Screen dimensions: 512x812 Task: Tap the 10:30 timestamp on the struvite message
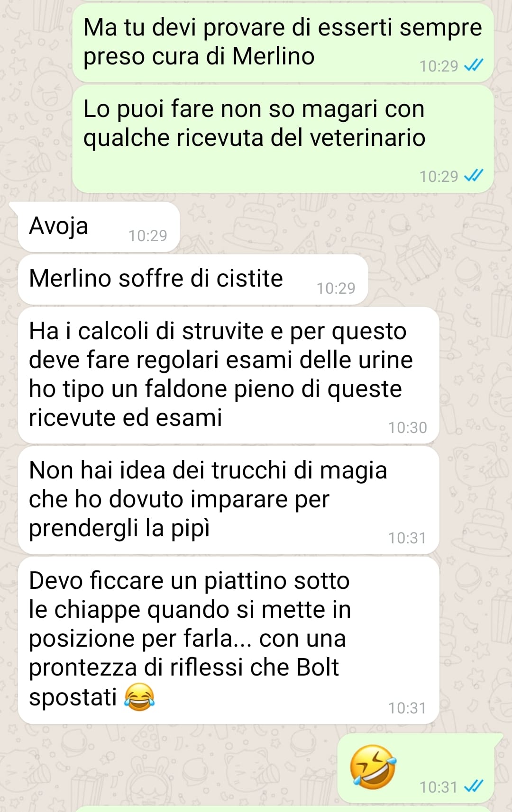point(408,428)
